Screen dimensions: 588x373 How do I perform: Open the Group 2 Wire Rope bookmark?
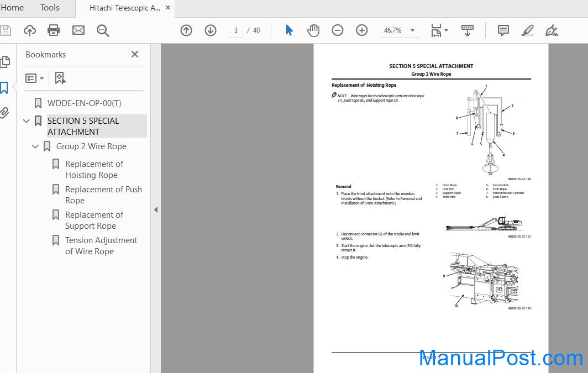coord(91,146)
